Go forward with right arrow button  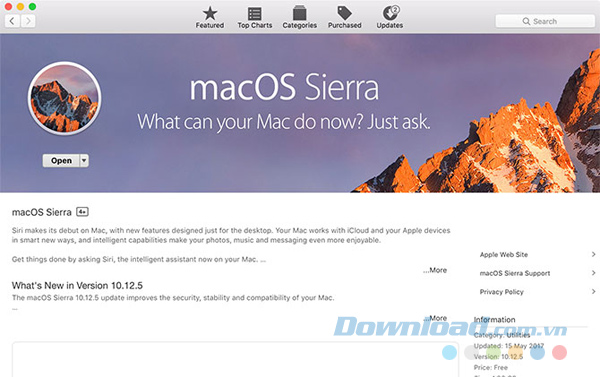28,21
